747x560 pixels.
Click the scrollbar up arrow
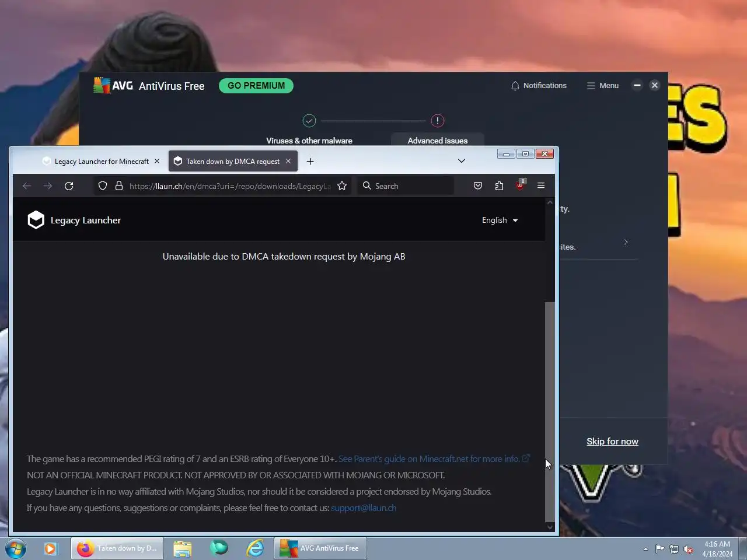click(x=550, y=202)
